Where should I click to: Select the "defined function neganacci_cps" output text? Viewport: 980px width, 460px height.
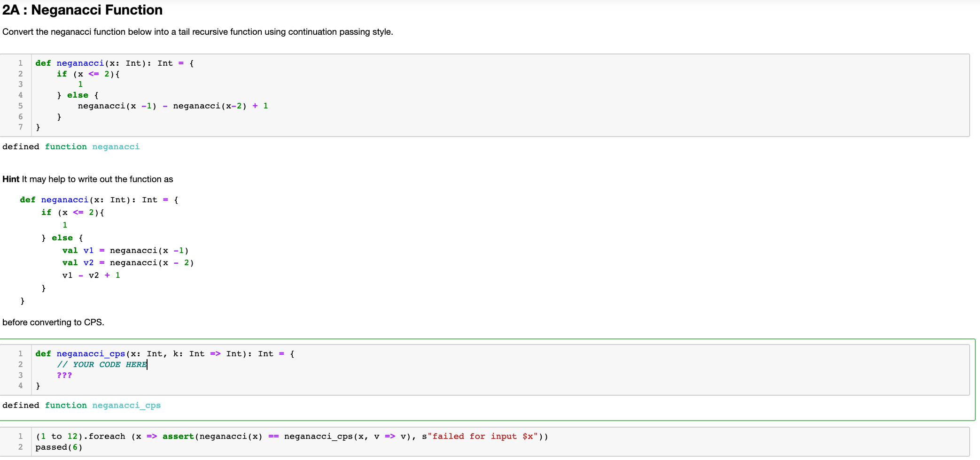click(x=82, y=405)
